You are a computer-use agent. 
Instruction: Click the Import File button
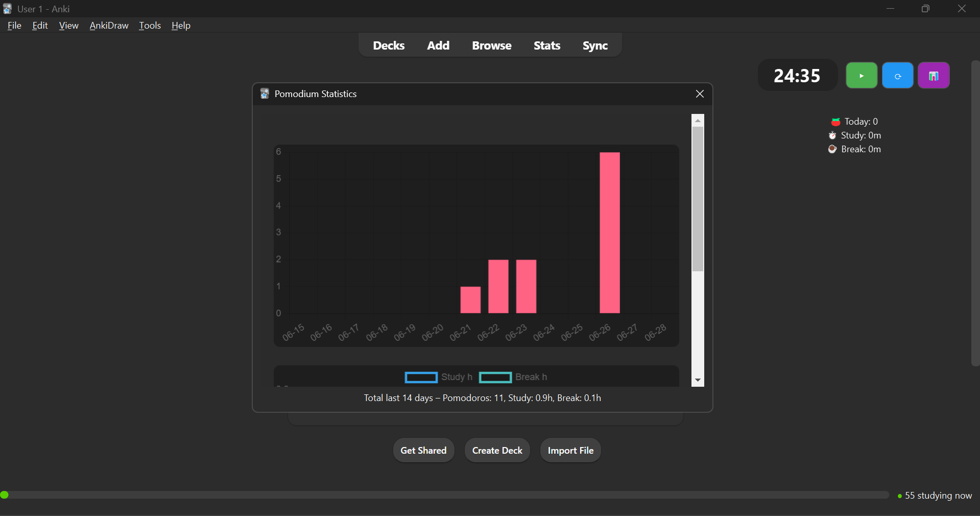[x=570, y=450]
